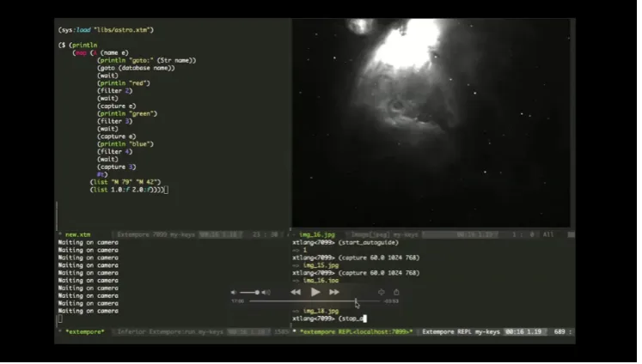Mute the sound via the low-volume speaker icon

tap(235, 294)
